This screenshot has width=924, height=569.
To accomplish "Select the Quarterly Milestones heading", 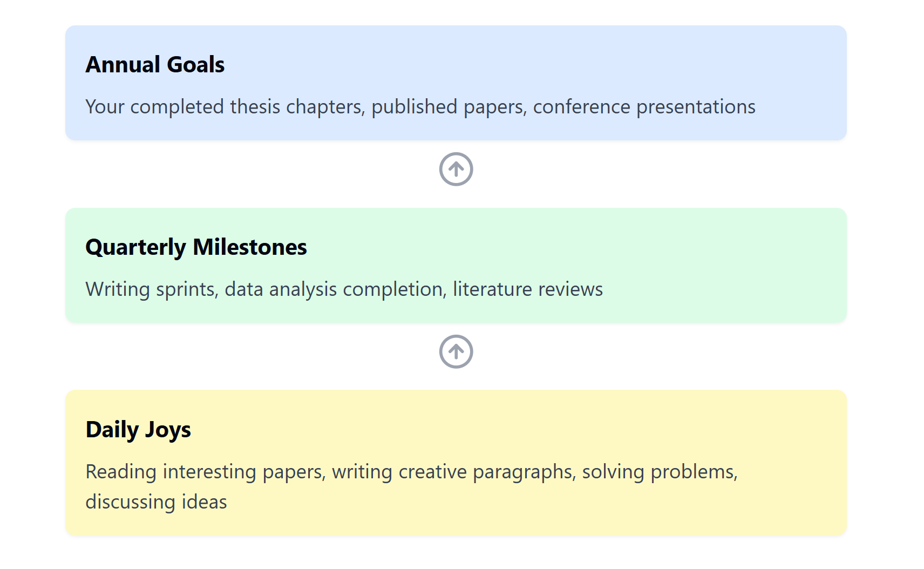I will (196, 247).
